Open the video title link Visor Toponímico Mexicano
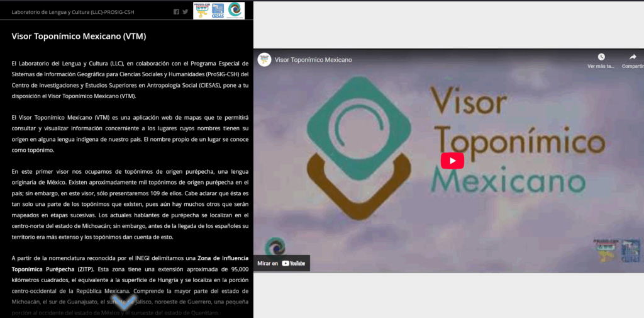Viewport: 644px width, 318px height. [x=313, y=60]
